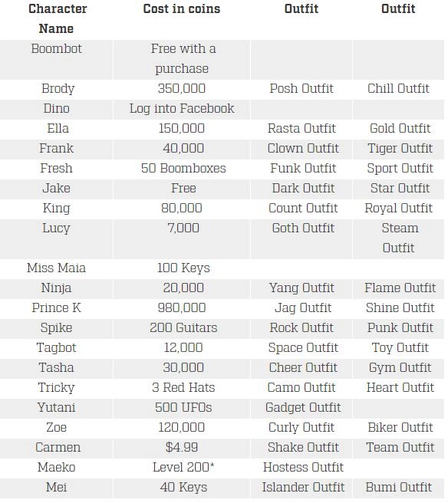Image resolution: width=448 pixels, height=503 pixels.
Task: Click Brody's 350,000 cost cell
Action: click(182, 88)
